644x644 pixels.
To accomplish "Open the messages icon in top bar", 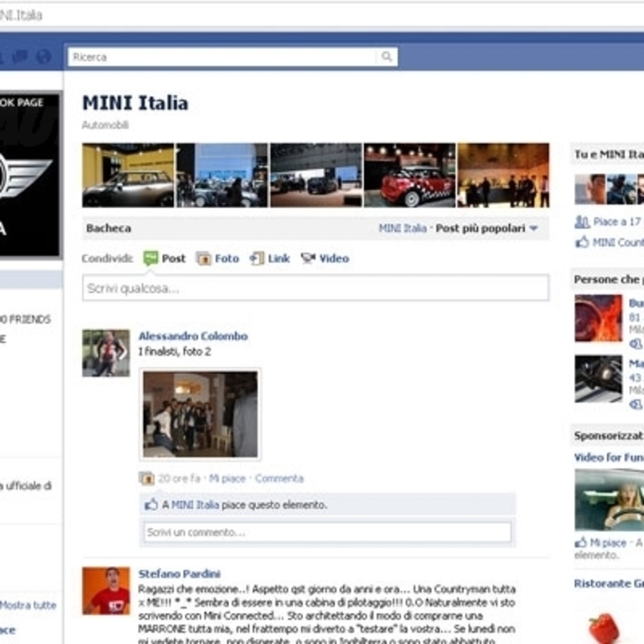I will coord(19,56).
